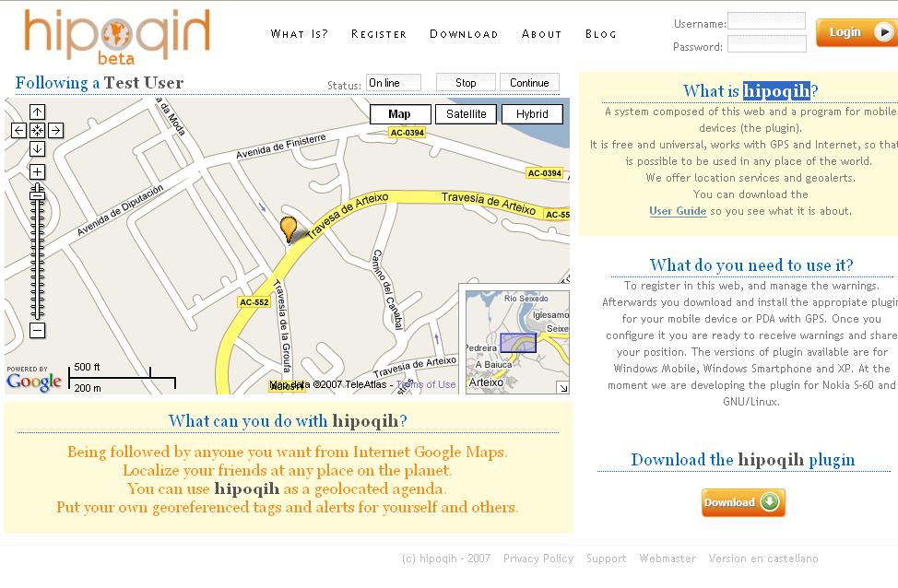Screen dimensions: 898x588
Task: Focus the Username input field
Action: click(x=766, y=20)
